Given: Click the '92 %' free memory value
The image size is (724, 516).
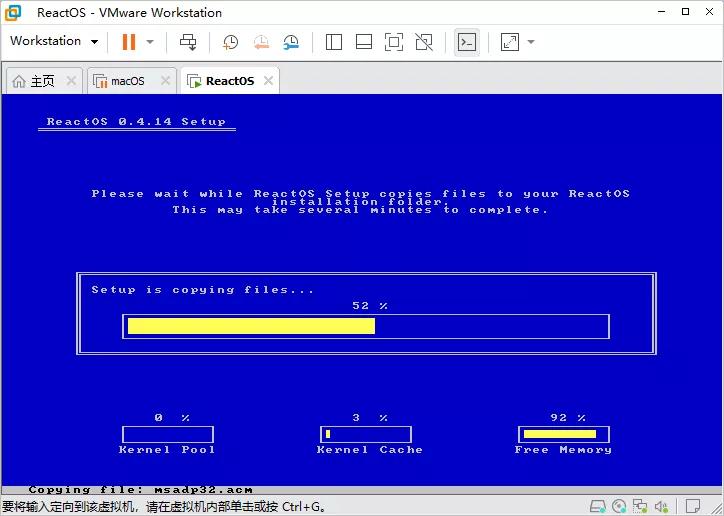Looking at the screenshot, I should (568, 418).
